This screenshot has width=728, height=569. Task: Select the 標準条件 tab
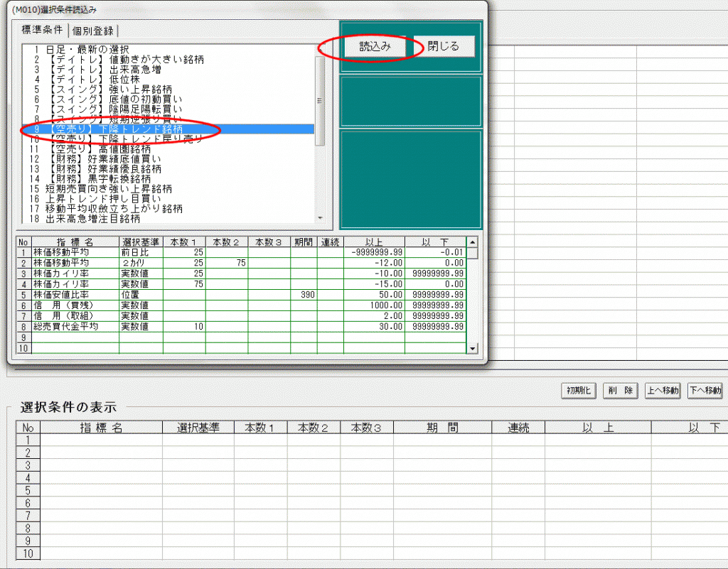[x=41, y=31]
